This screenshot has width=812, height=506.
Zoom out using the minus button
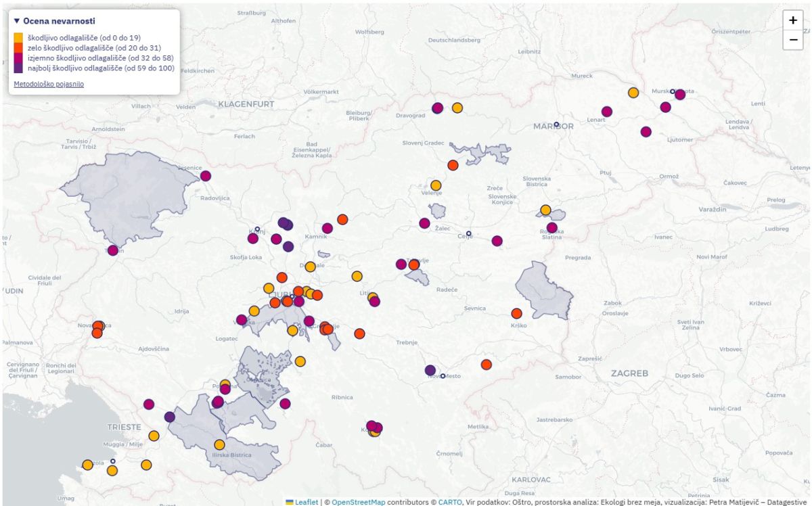point(792,41)
